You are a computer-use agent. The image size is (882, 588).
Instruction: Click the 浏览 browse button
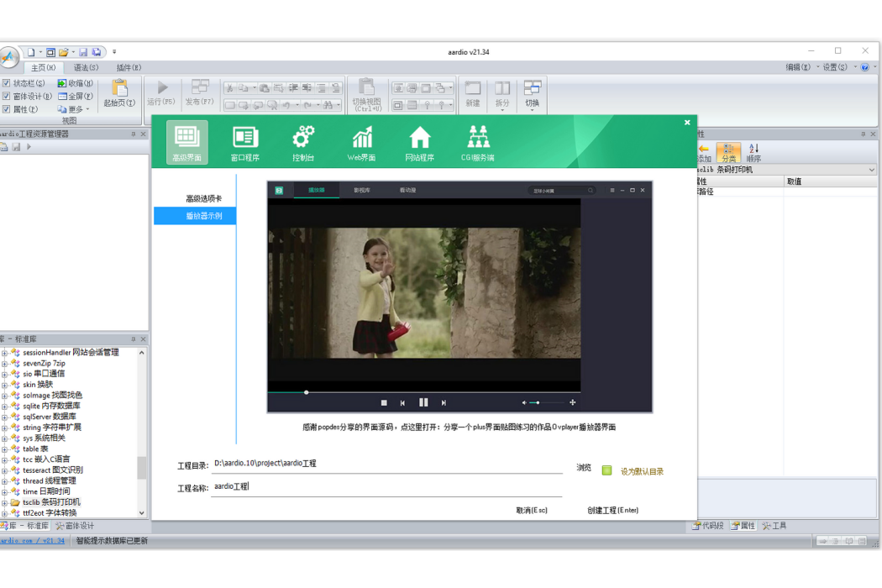pyautogui.click(x=584, y=468)
